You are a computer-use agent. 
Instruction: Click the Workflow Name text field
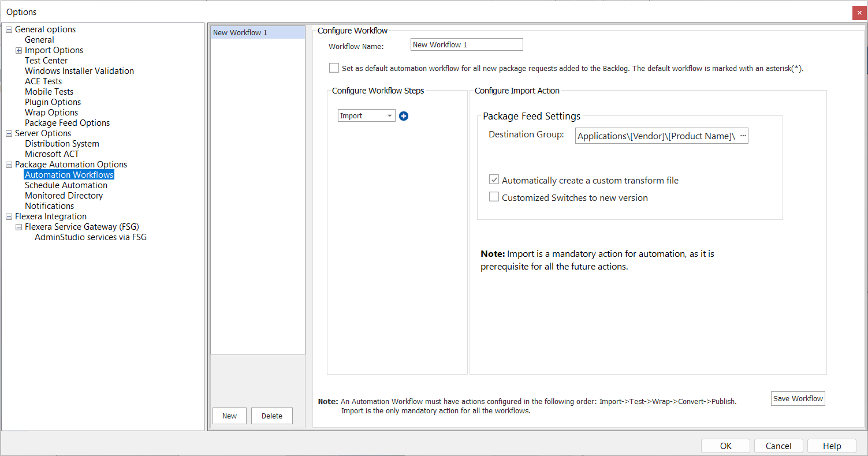tap(466, 45)
